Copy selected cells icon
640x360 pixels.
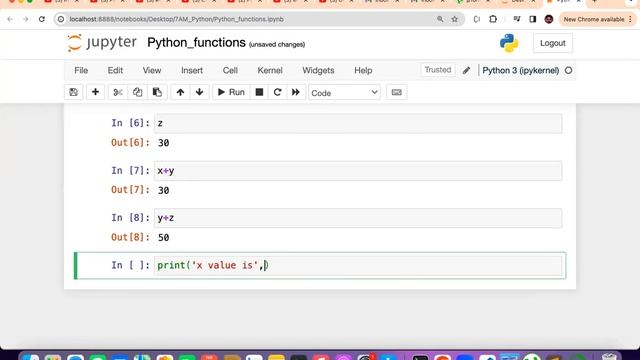pyautogui.click(x=137, y=92)
